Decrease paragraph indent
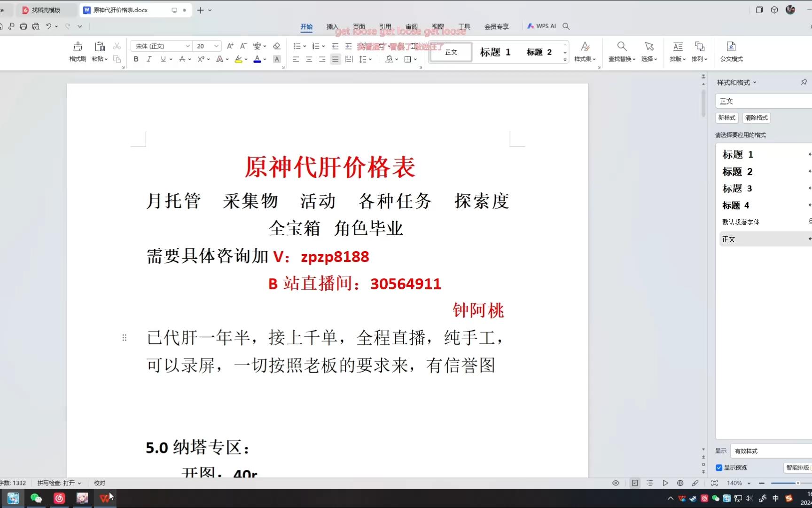 [335, 46]
